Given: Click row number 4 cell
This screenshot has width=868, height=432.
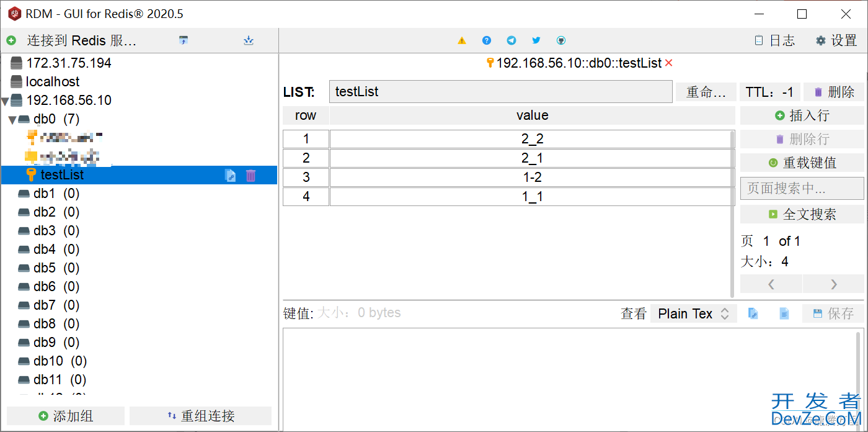Looking at the screenshot, I should [306, 197].
